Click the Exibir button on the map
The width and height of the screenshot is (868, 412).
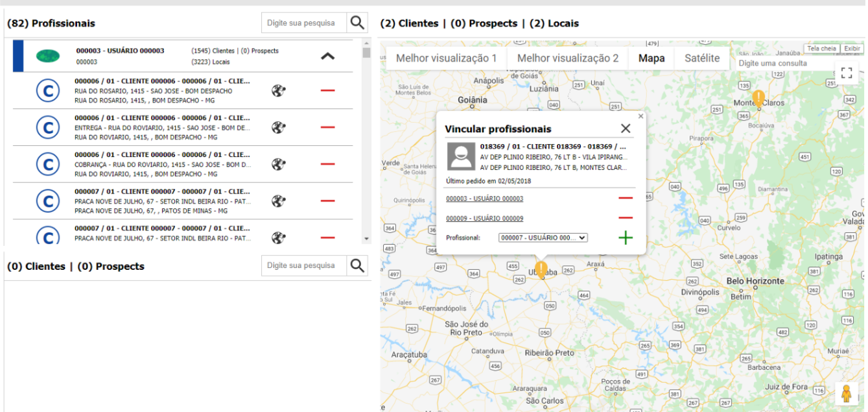pos(852,49)
